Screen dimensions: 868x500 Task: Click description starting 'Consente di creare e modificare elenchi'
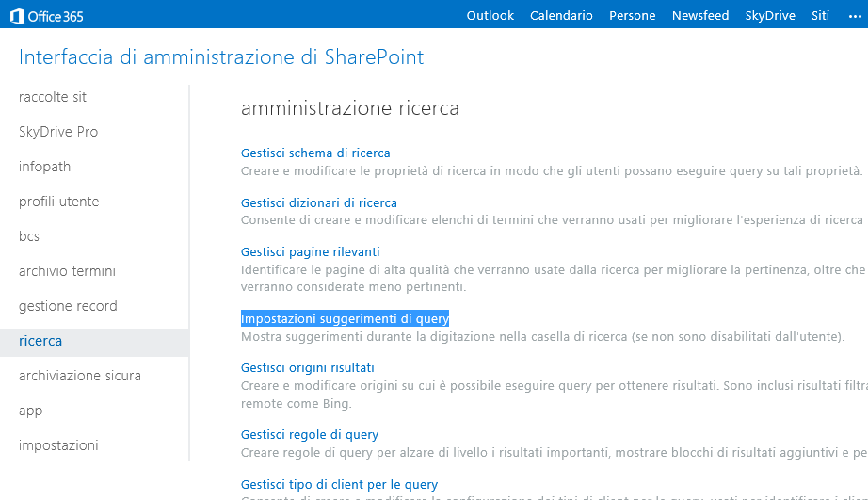pyautogui.click(x=552, y=219)
